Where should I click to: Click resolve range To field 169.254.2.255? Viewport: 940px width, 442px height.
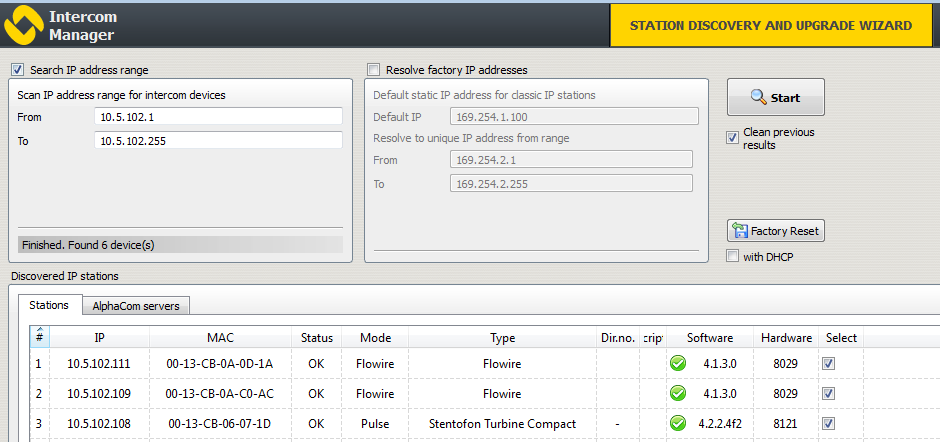[571, 184]
